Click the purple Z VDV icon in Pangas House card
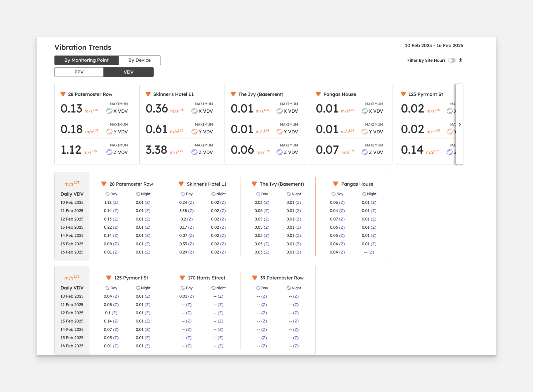The image size is (533, 392). [x=364, y=152]
